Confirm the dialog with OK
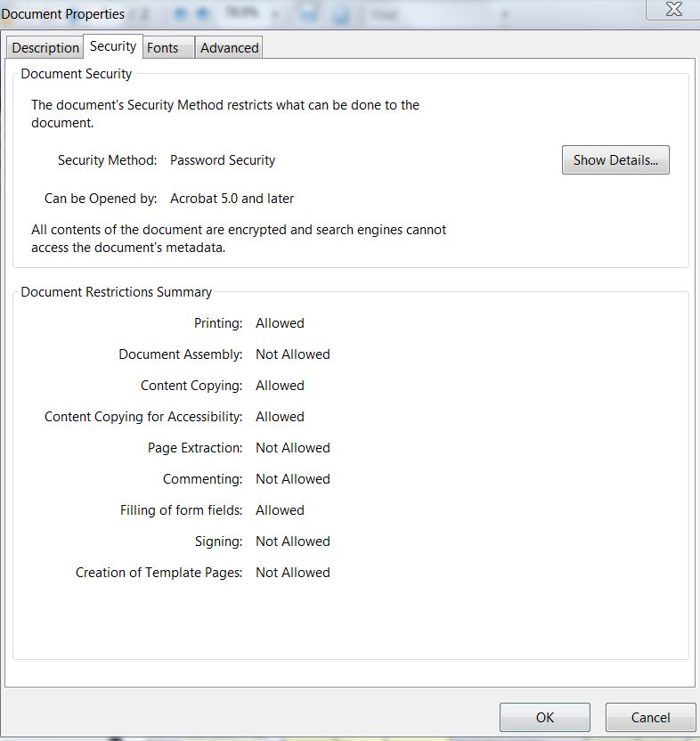700x741 pixels. click(545, 717)
